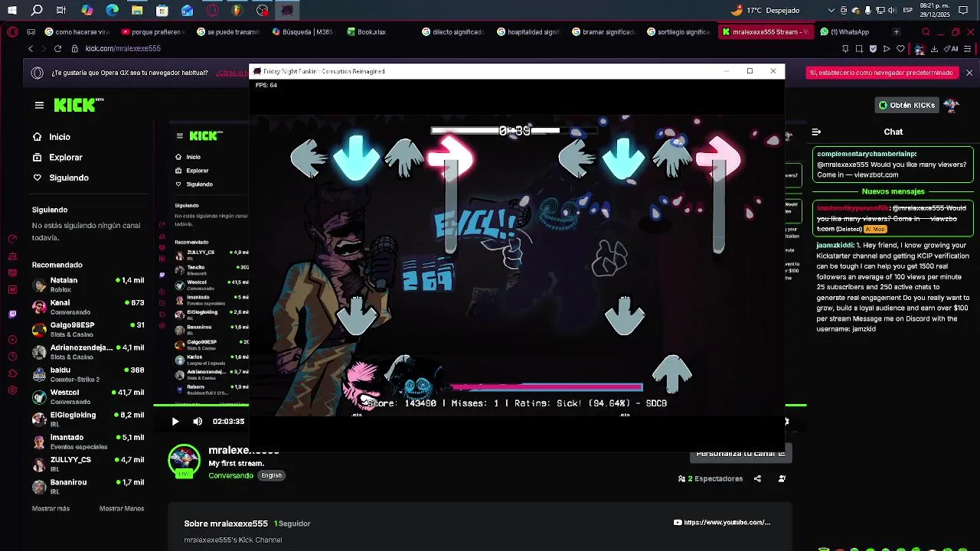Click 1 Seguidor text
This screenshot has height=551, width=980.
point(292,524)
